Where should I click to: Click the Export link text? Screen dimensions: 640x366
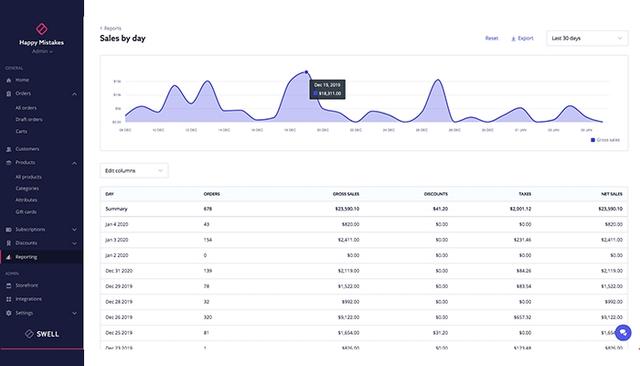(x=525, y=38)
